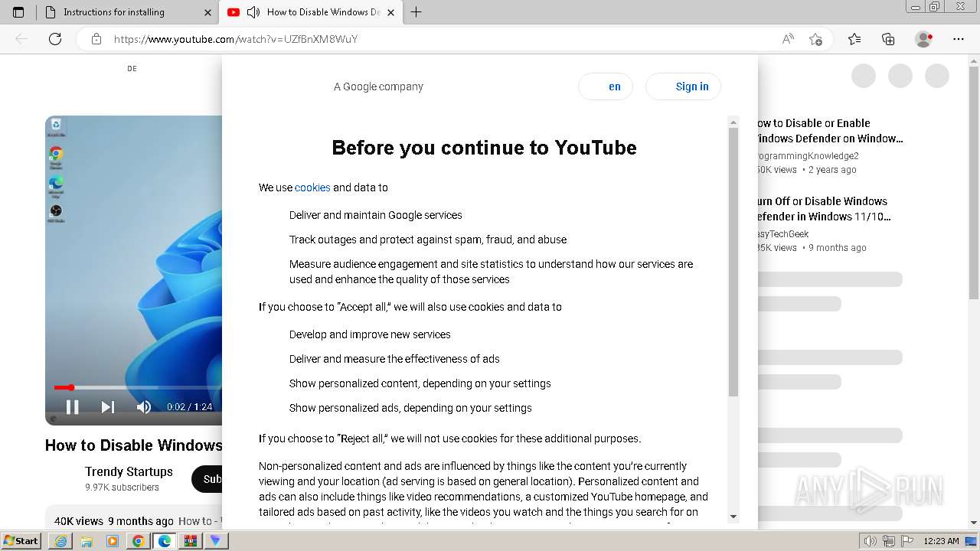Screen dimensions: 980x551
Task: Open Collections panel
Action: point(888,39)
